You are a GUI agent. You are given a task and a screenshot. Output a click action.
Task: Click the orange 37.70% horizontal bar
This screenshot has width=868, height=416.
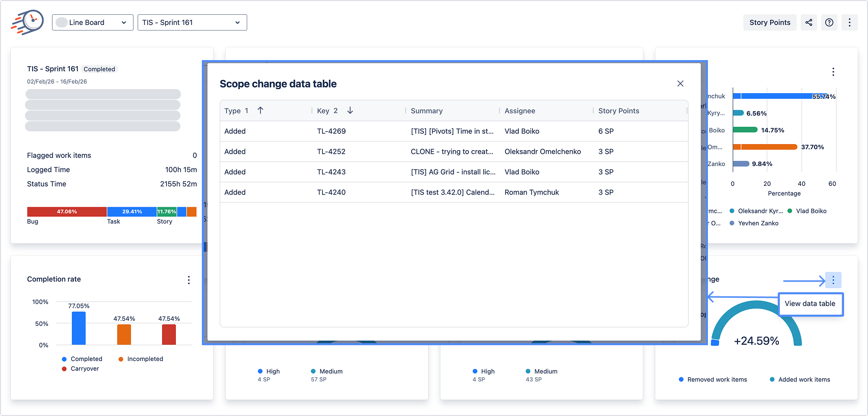pos(765,147)
